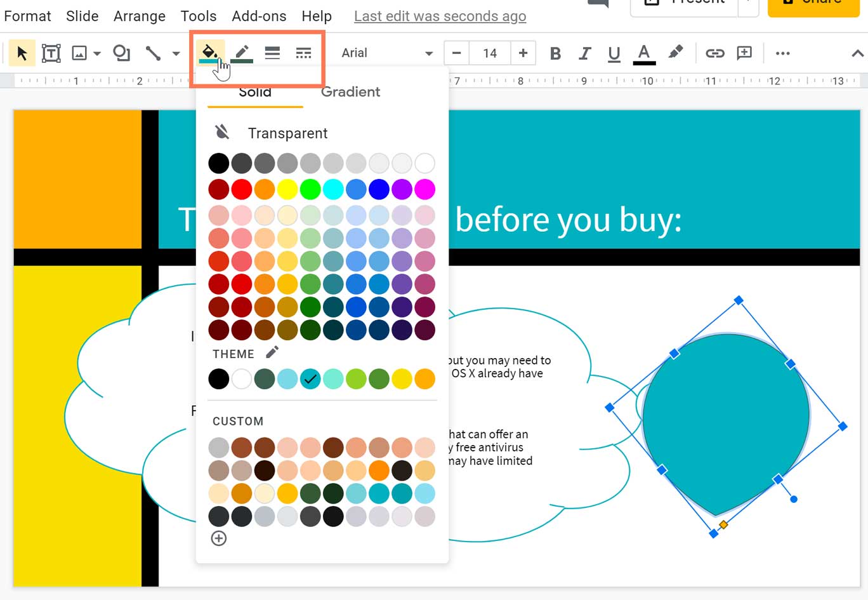The width and height of the screenshot is (868, 600).
Task: Open the Border weight menu
Action: click(x=272, y=53)
